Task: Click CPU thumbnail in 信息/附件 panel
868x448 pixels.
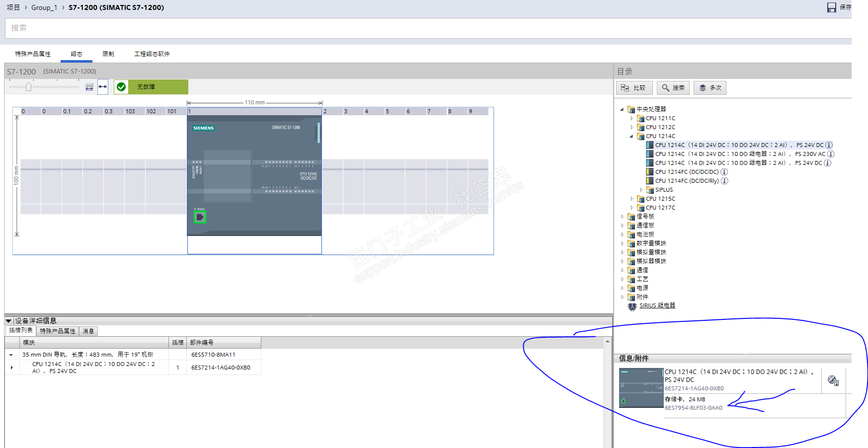Action: [641, 388]
